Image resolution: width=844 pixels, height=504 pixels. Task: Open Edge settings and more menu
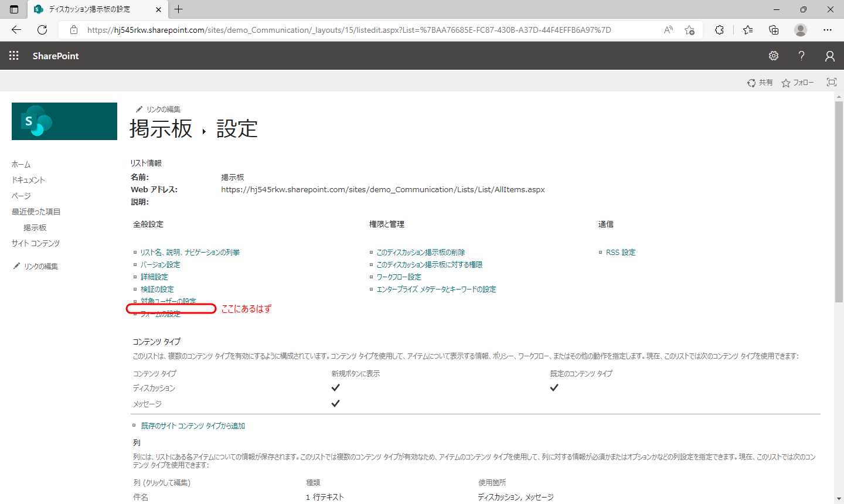coord(828,30)
